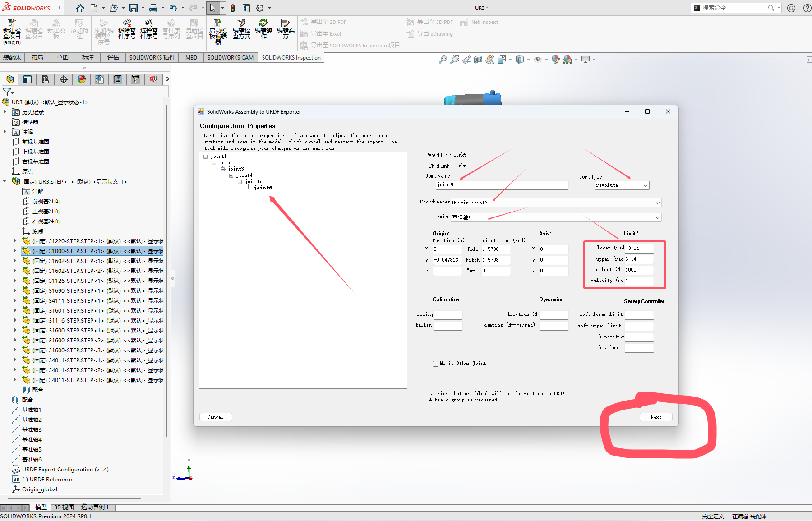Click the zoom-to-area icon
Viewport: 812px width, 521px height.
point(455,59)
